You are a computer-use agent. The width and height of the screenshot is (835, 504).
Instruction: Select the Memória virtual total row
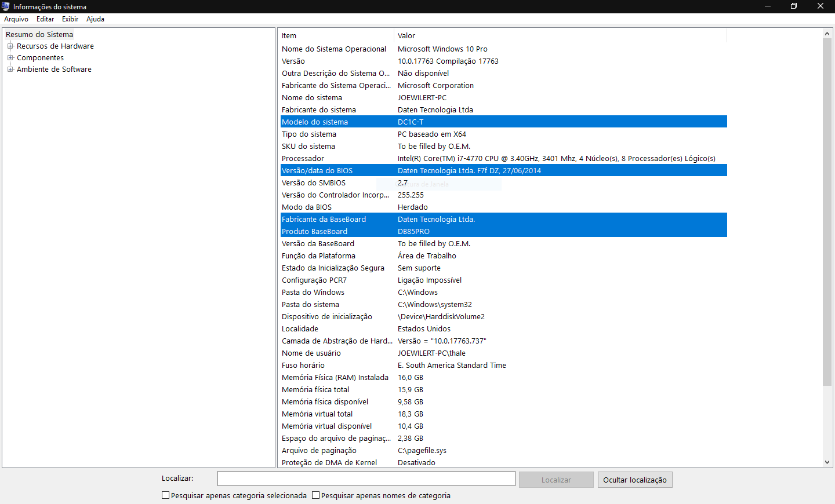(503, 414)
